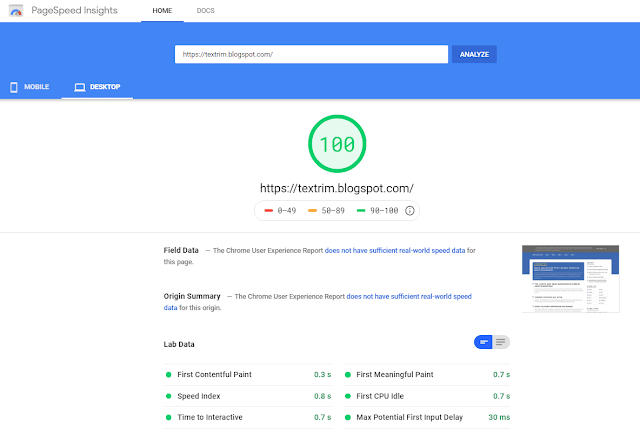Click the First Meaningful Paint row
Screen dimensions: 640x435
[427, 375]
